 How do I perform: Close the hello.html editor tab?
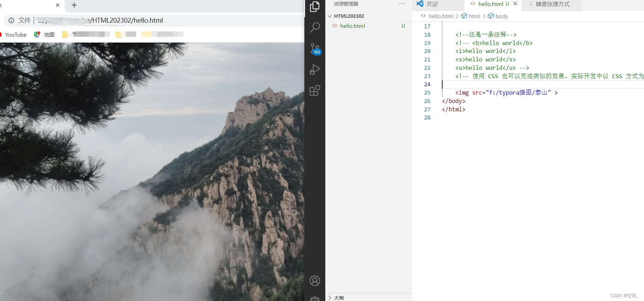pyautogui.click(x=515, y=4)
